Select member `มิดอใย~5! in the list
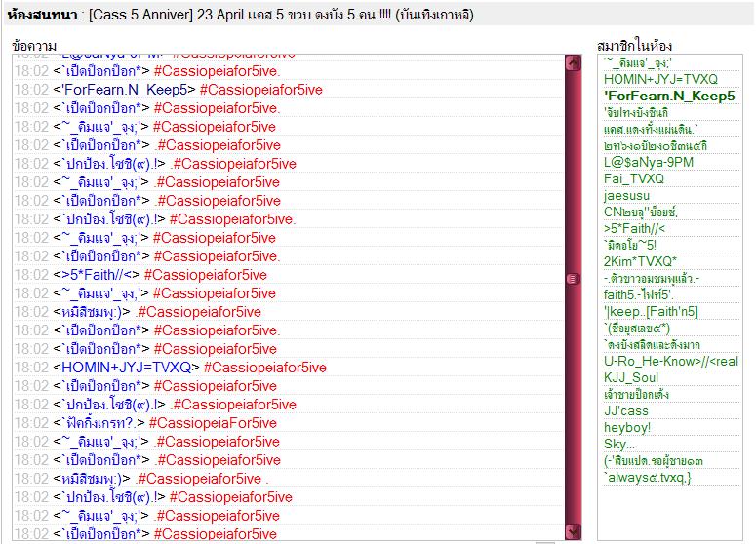 pyautogui.click(x=630, y=246)
